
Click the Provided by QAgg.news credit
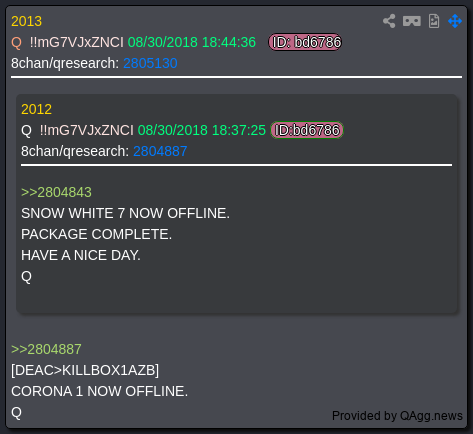tap(397, 416)
